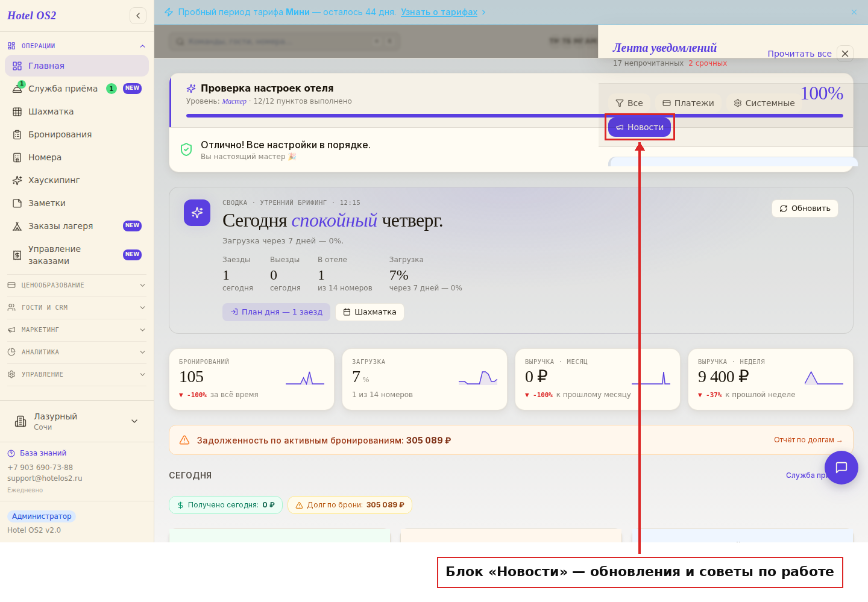
Task: Open the Лазурный hotel selector dropdown
Action: [x=77, y=421]
